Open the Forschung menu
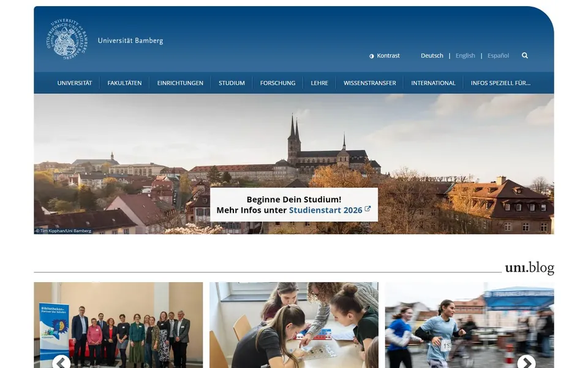 click(x=278, y=83)
